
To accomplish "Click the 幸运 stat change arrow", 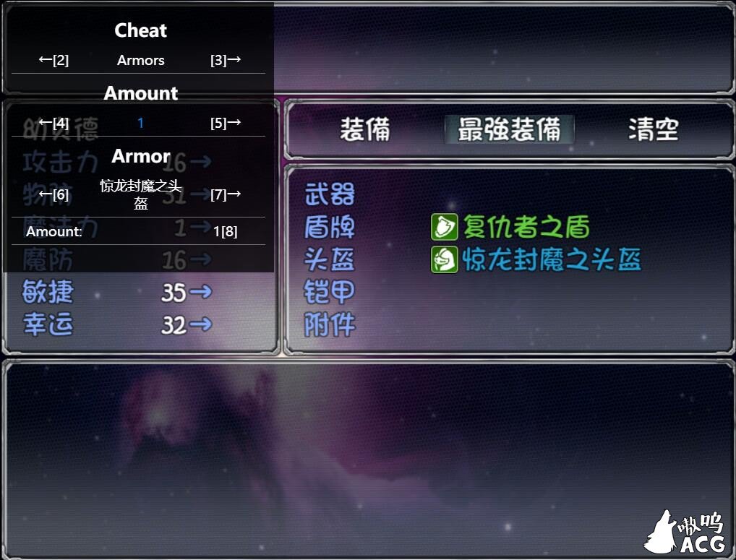I will pos(201,324).
